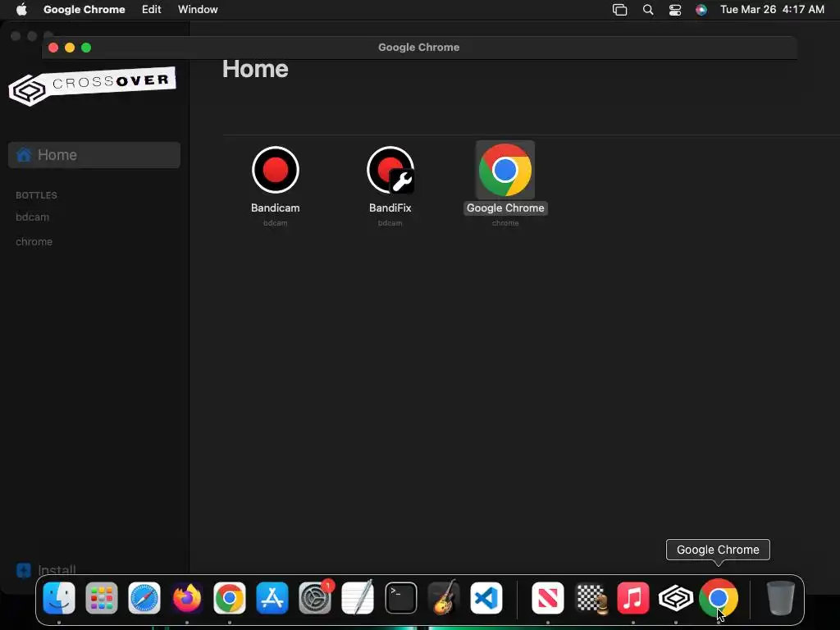This screenshot has width=840, height=630.
Task: Open Firefox from the Dock
Action: 187,597
